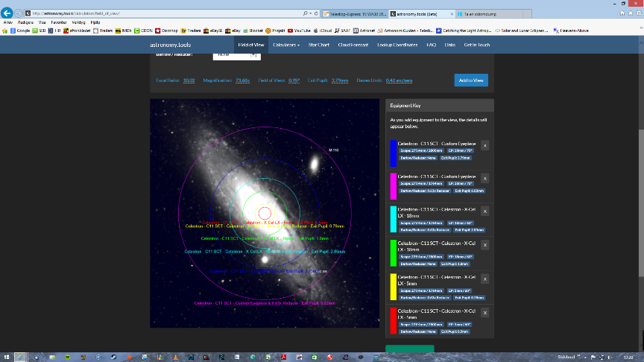Image resolution: width=644 pixels, height=362 pixels.
Task: Close the astronomy.tools browser tab
Action: tap(452, 14)
